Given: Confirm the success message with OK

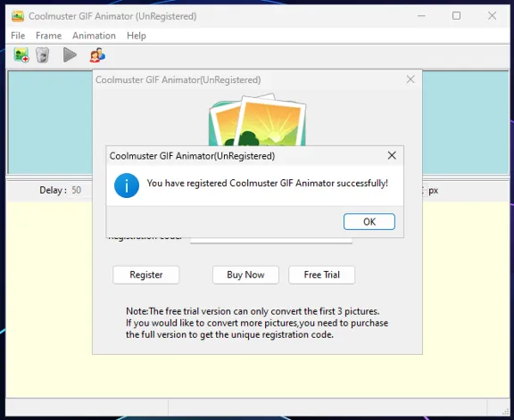Looking at the screenshot, I should point(369,222).
